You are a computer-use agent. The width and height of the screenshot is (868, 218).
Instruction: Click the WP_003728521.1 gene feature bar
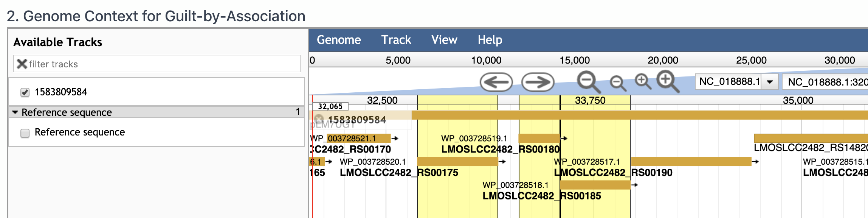[x=358, y=138]
